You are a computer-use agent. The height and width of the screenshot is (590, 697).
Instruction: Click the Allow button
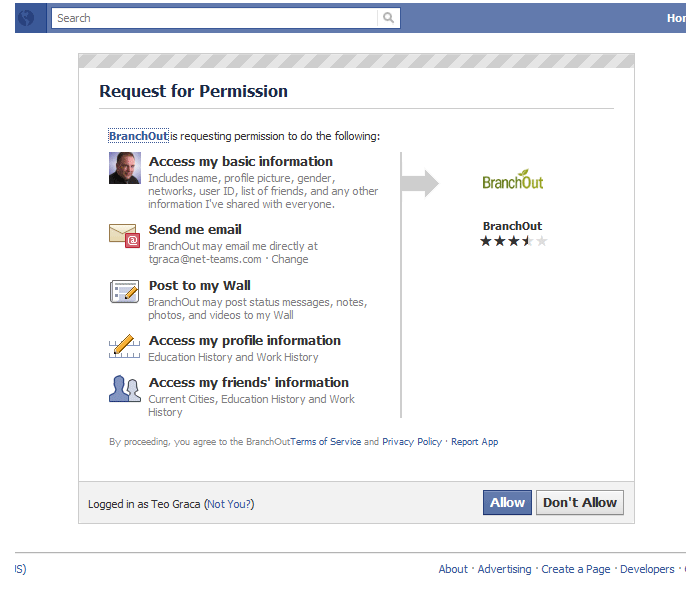tap(507, 502)
